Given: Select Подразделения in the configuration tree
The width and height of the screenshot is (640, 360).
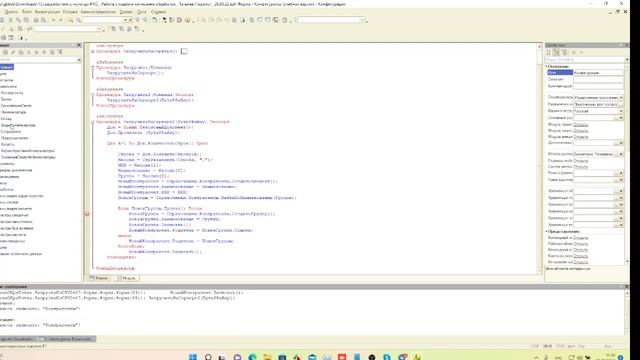Looking at the screenshot, I should pyautogui.click(x=14, y=138).
